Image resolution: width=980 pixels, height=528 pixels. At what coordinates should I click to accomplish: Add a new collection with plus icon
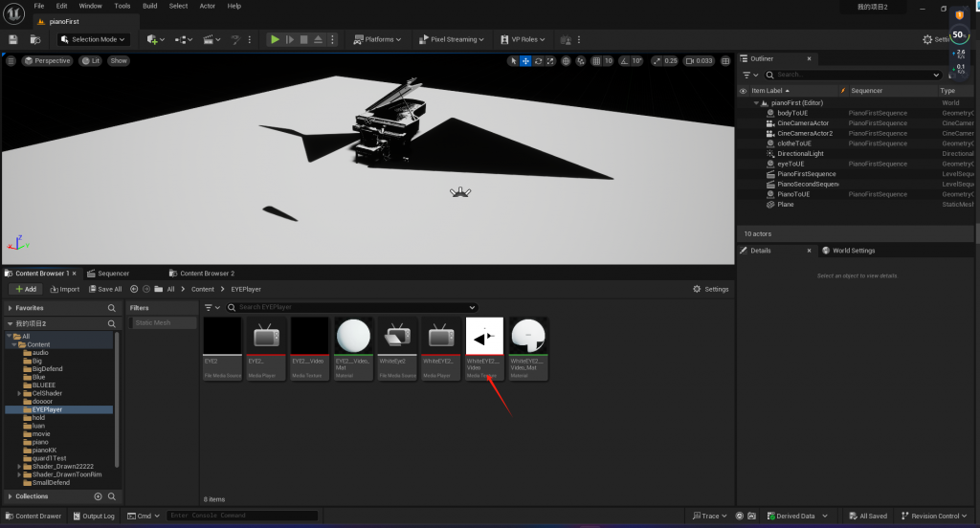pos(99,496)
